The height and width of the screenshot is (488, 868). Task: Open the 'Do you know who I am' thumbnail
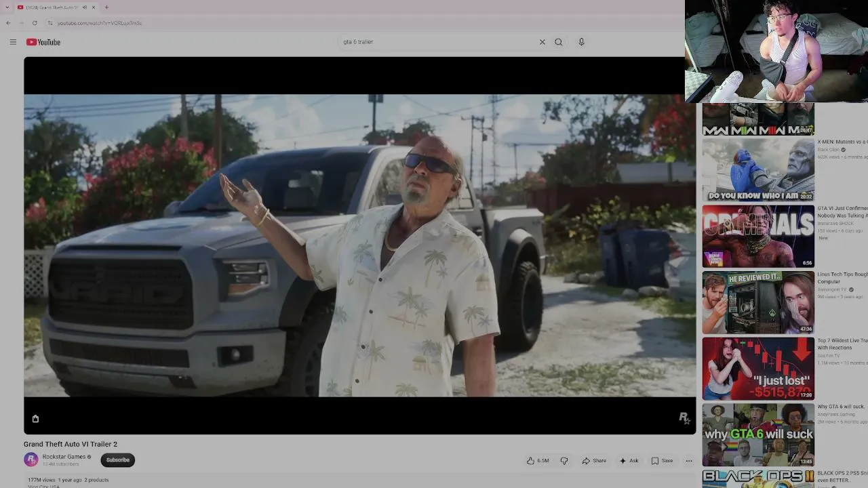[x=758, y=170]
